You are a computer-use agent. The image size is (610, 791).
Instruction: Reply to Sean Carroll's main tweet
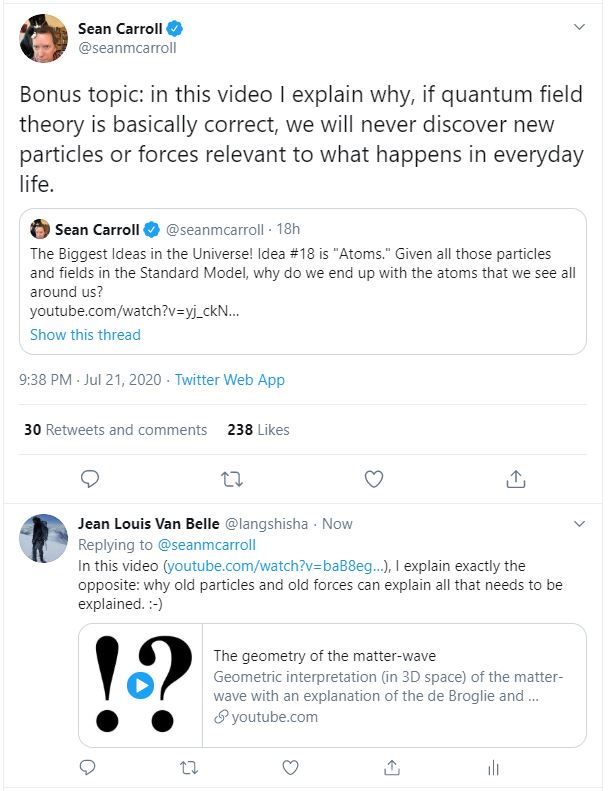pos(90,479)
